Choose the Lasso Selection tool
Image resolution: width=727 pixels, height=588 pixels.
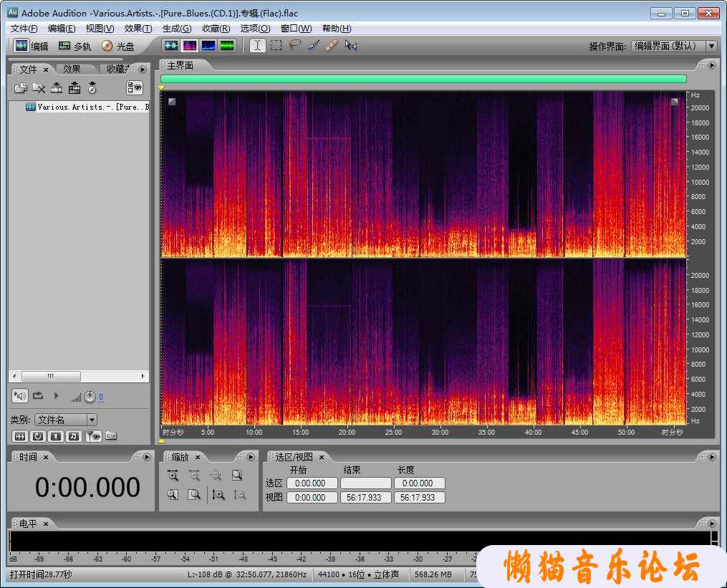[x=295, y=45]
